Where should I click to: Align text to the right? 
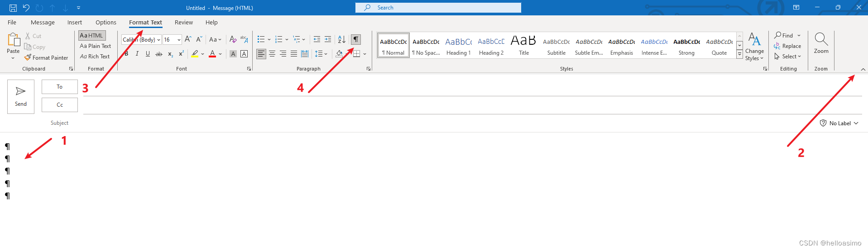pos(283,54)
